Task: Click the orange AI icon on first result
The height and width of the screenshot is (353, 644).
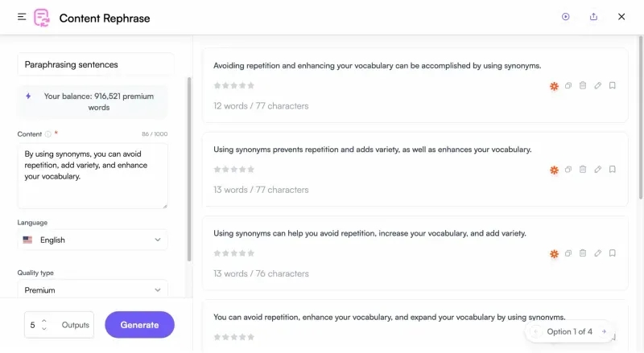Action: coord(554,86)
